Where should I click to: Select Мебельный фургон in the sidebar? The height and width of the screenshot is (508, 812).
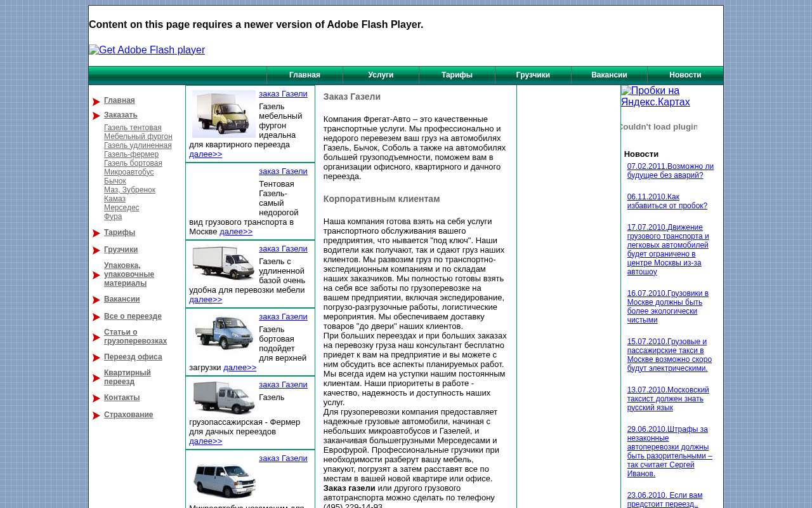(138, 137)
